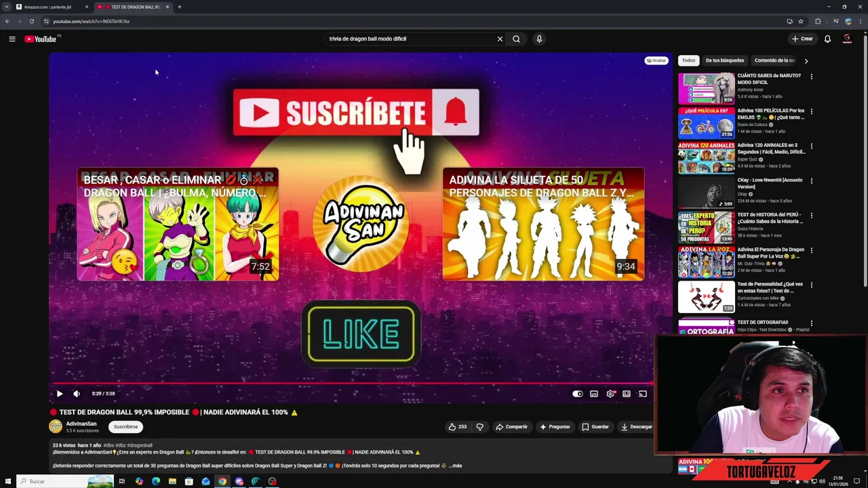Switch to theater mode view

[x=627, y=394]
